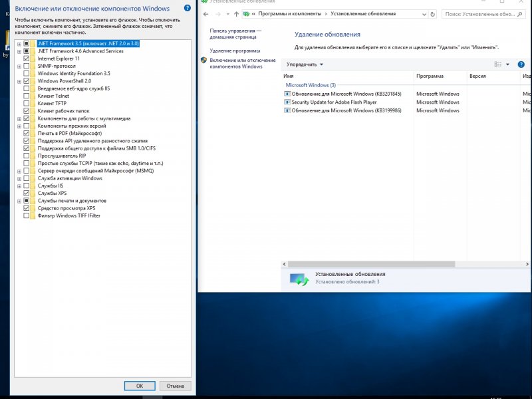Expand Windows PowerShell 2.0 node

19,81
